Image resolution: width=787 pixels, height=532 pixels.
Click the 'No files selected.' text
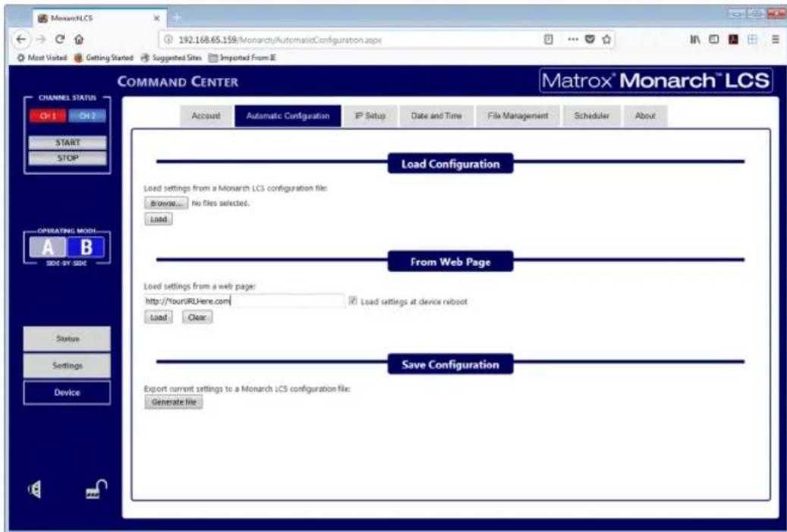[x=220, y=203]
